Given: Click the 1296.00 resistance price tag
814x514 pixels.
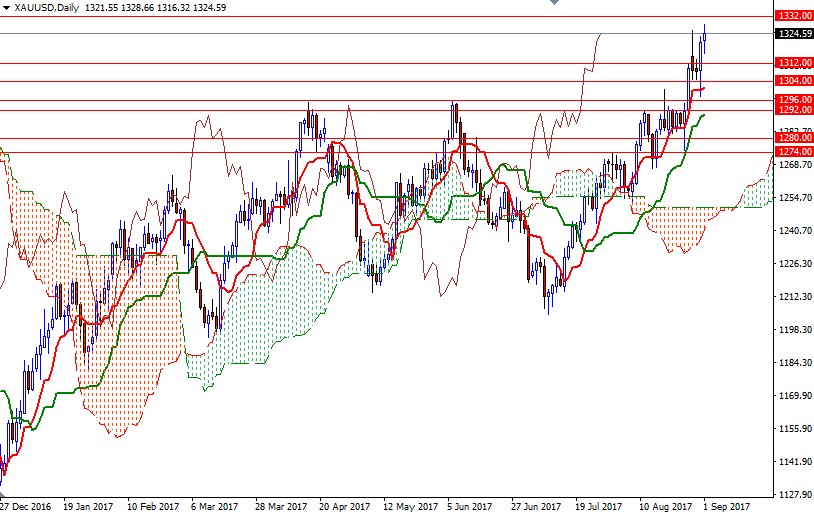Looking at the screenshot, I should (793, 100).
